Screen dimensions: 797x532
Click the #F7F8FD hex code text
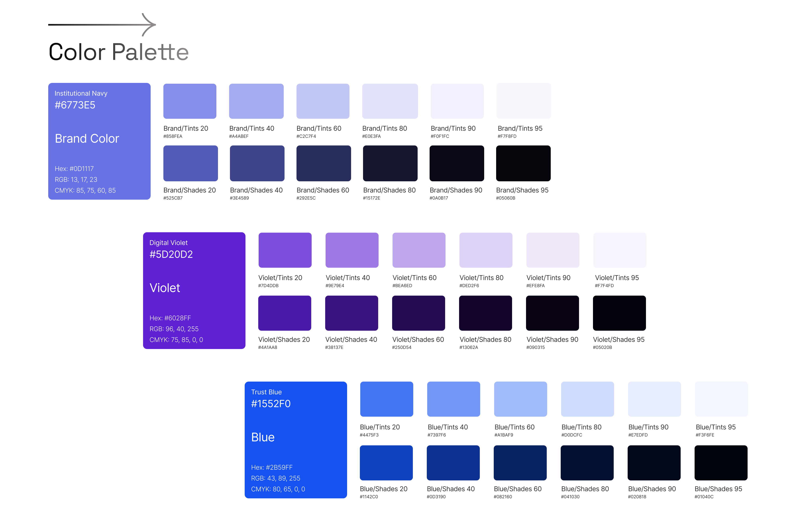click(x=507, y=136)
